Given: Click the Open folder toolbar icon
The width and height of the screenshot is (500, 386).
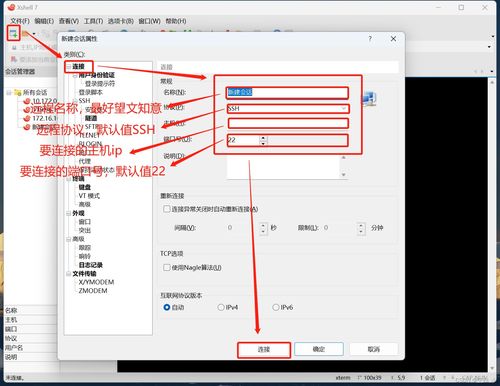Looking at the screenshot, I should pos(26,33).
